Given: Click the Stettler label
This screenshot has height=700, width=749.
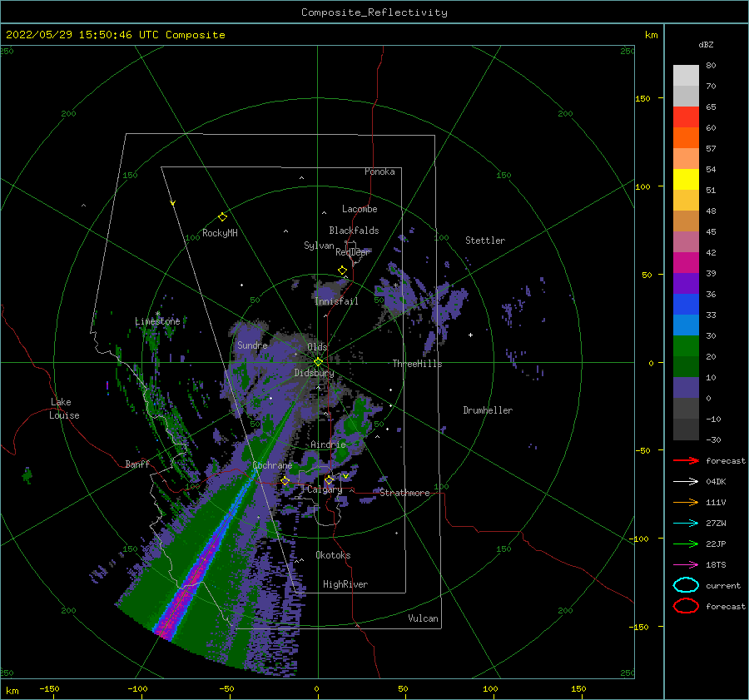Looking at the screenshot, I should pyautogui.click(x=485, y=241).
